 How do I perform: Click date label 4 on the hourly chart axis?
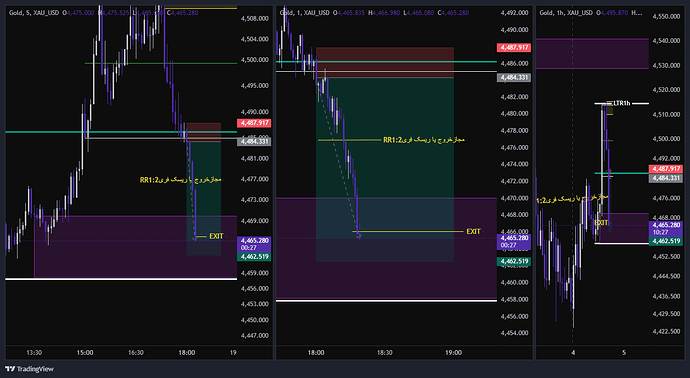pyautogui.click(x=573, y=352)
